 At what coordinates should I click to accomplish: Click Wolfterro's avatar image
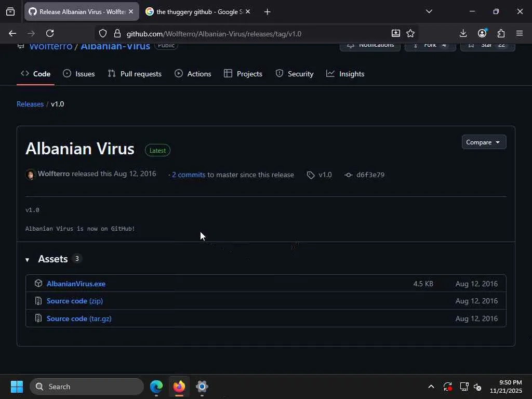tap(30, 175)
